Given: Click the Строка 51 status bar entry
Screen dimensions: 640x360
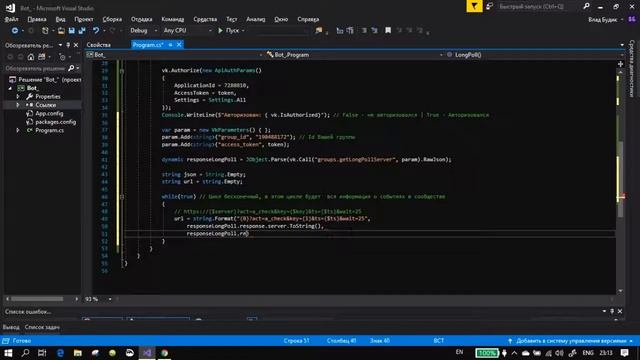Looking at the screenshot, I should (x=296, y=341).
